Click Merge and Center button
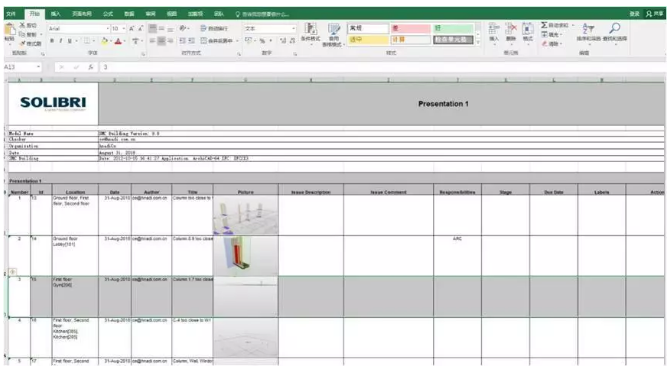This screenshot has height=374, width=671. tap(217, 41)
